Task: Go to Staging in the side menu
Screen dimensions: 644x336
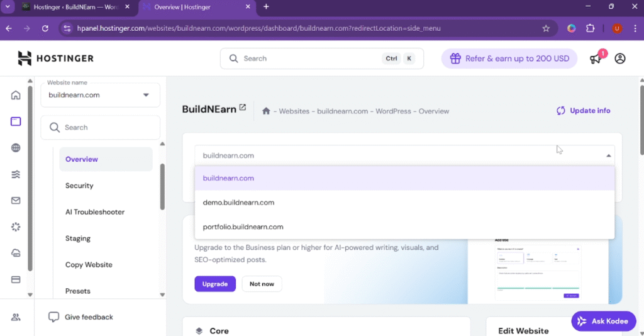Action: coord(78,238)
